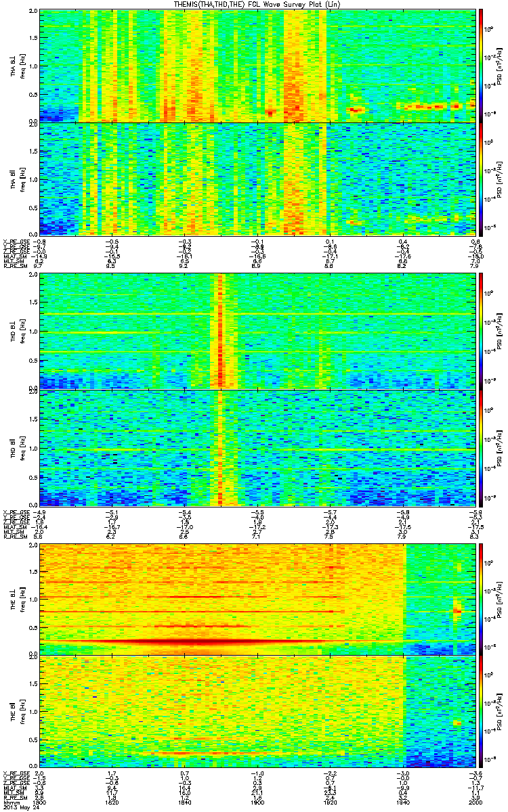Click the '1.0' frequency tick of THD BL
Viewport: 508px width, 812px height.
coord(32,332)
